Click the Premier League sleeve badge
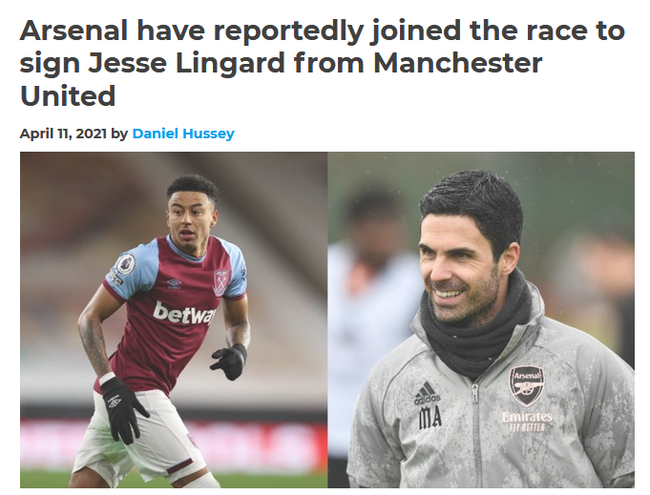The width and height of the screenshot is (650, 495). click(x=124, y=264)
